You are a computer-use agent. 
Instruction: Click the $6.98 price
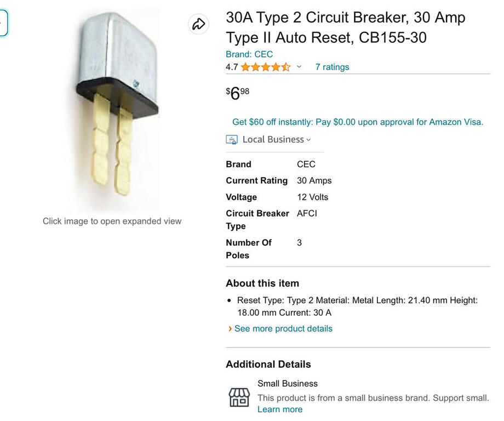point(238,94)
